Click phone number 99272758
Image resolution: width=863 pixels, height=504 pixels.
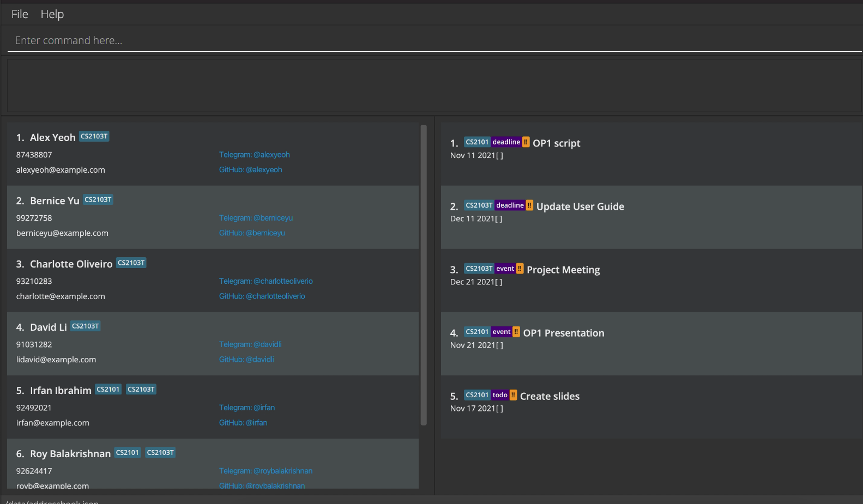coord(34,218)
